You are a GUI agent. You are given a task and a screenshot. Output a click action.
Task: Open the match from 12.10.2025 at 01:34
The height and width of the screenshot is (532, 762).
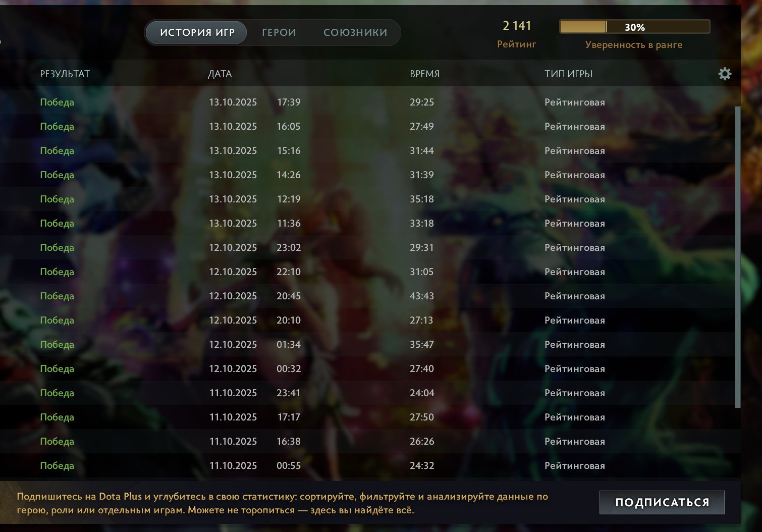coord(367,344)
